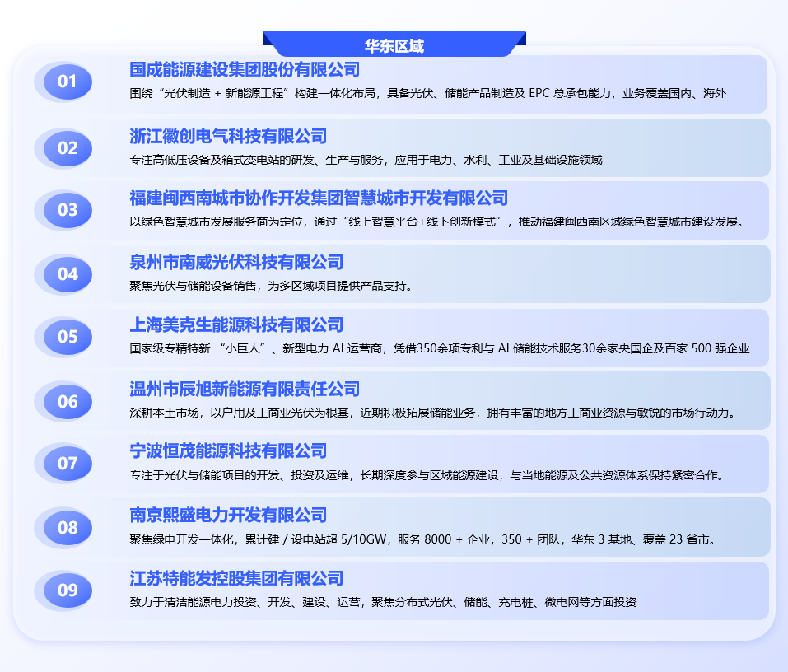788x672 pixels.
Task: Select the 08 number badge
Action: pyautogui.click(x=68, y=527)
